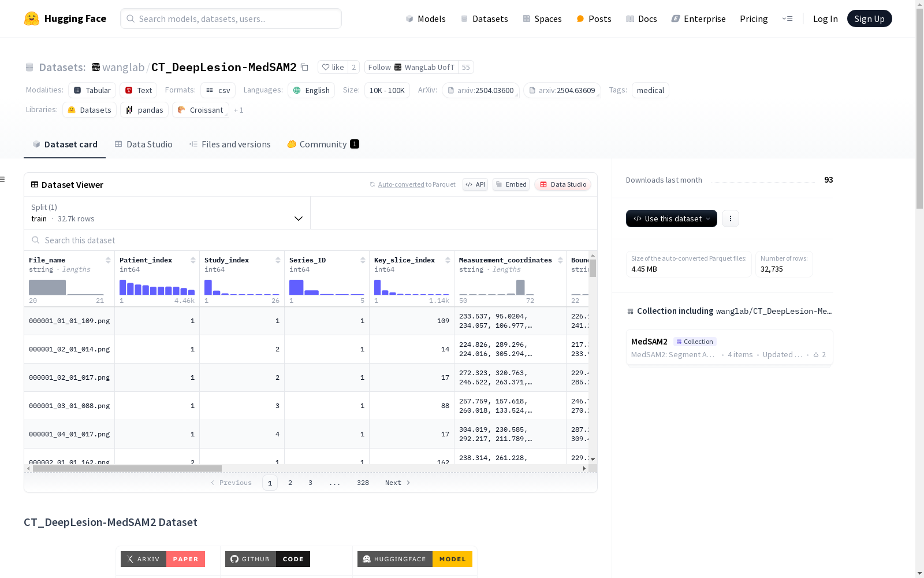This screenshot has height=578, width=924.
Task: Open the navigation overflow menu icon
Action: pos(787,18)
